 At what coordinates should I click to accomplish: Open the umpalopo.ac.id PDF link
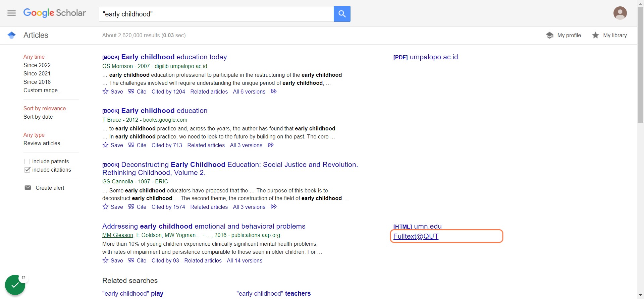tap(426, 57)
